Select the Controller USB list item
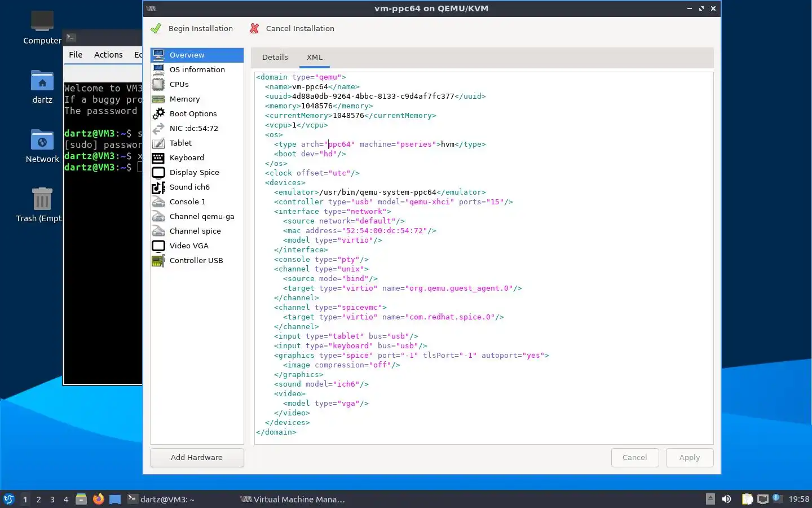812x508 pixels. tap(197, 260)
